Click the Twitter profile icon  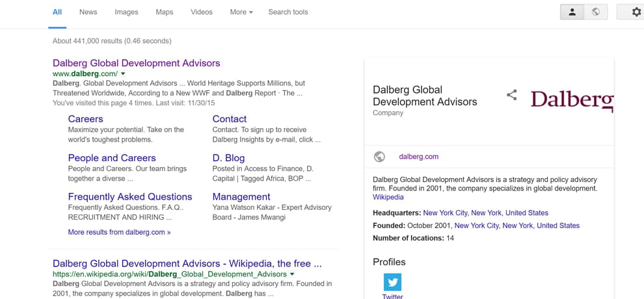pos(392,282)
